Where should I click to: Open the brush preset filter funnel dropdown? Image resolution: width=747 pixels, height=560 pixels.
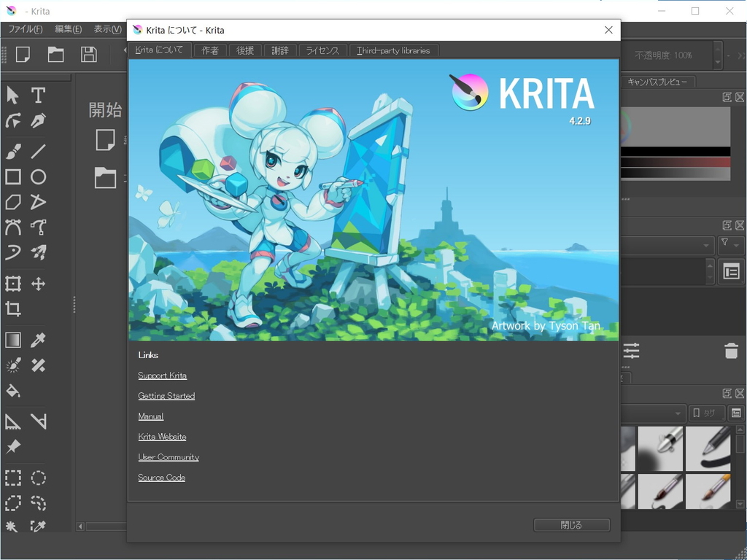pyautogui.click(x=731, y=245)
